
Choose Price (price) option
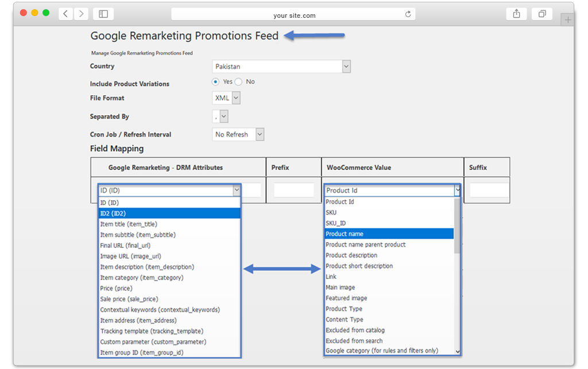(x=169, y=289)
